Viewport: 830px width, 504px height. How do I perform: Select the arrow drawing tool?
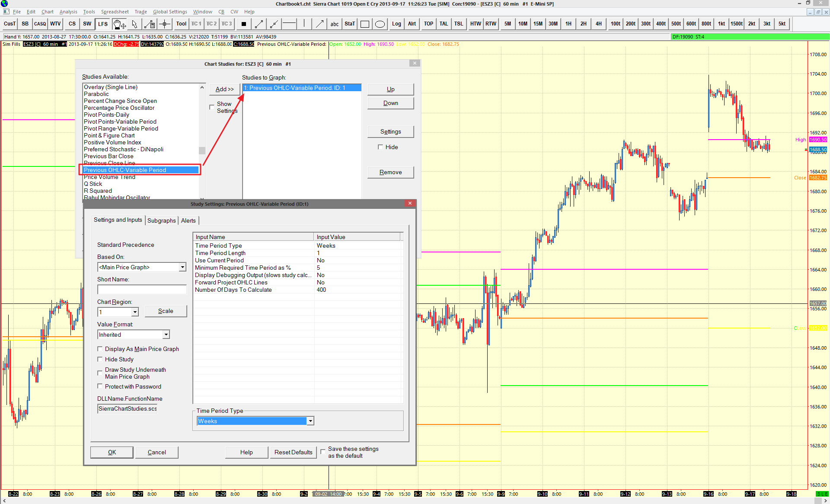pyautogui.click(x=319, y=24)
